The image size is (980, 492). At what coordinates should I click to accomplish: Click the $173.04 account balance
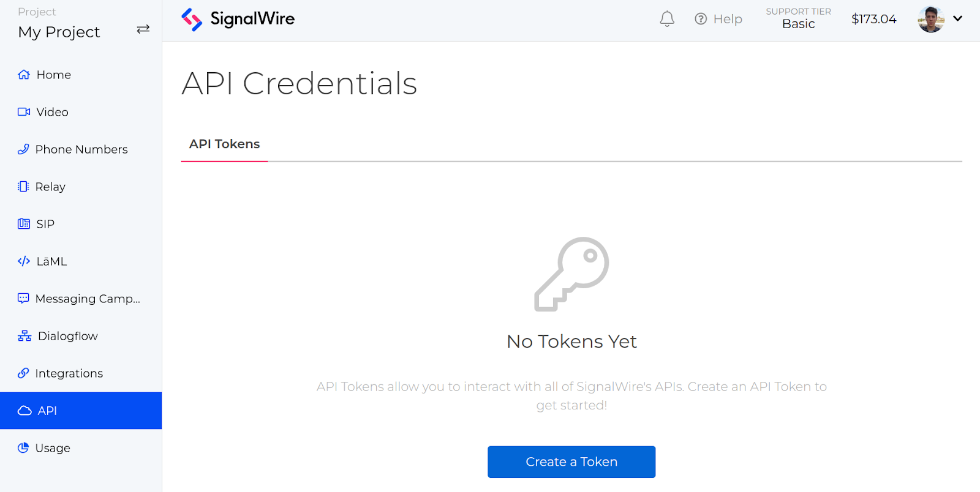(874, 19)
